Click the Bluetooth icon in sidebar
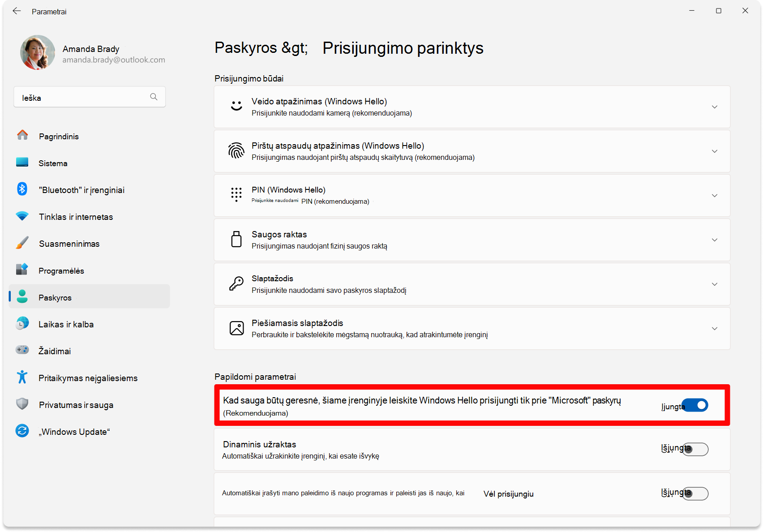The image size is (763, 532). click(22, 189)
